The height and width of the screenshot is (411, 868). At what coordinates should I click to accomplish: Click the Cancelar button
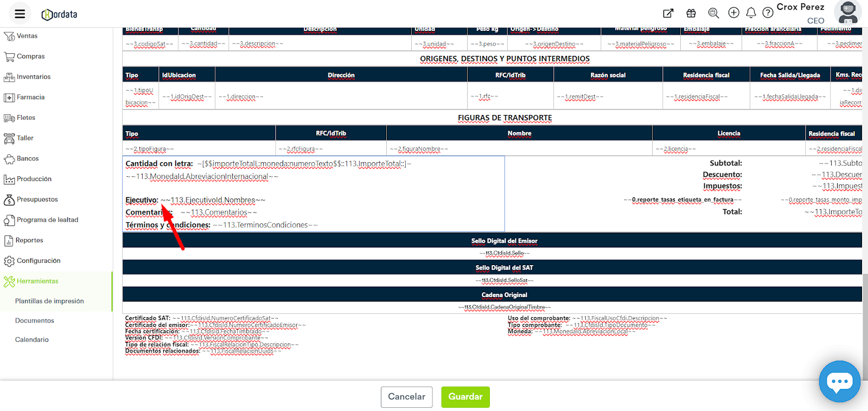coord(406,397)
